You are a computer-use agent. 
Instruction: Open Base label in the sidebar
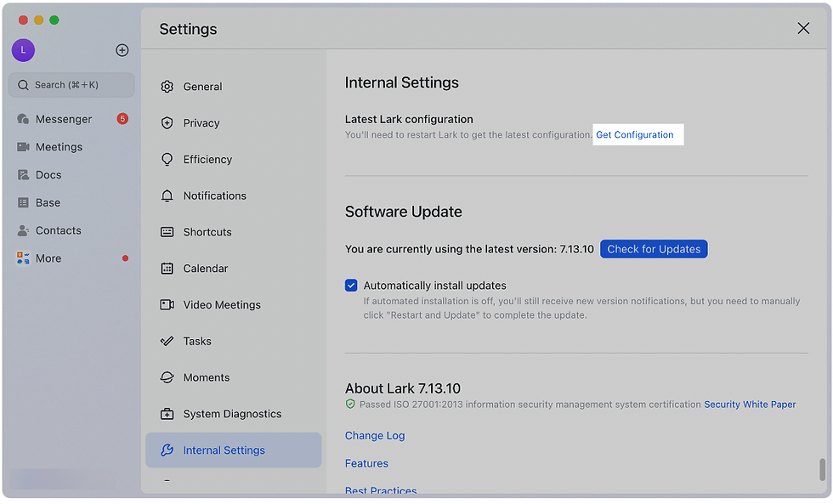[48, 202]
